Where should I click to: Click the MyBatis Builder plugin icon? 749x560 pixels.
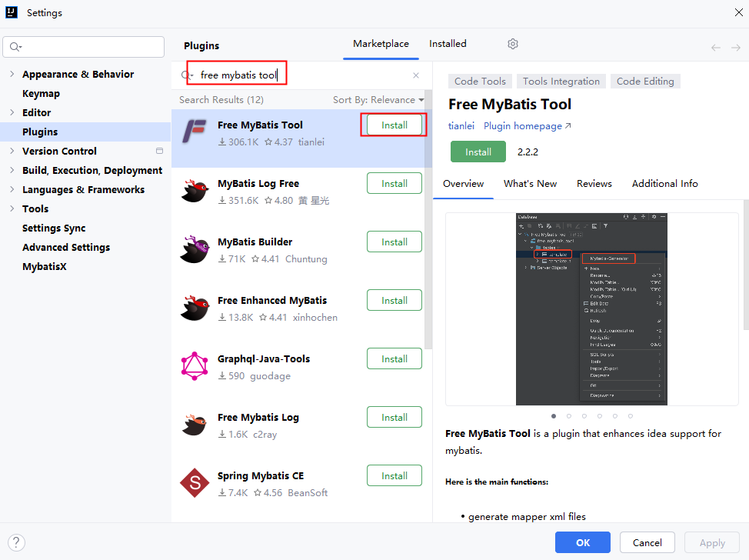[x=194, y=249]
